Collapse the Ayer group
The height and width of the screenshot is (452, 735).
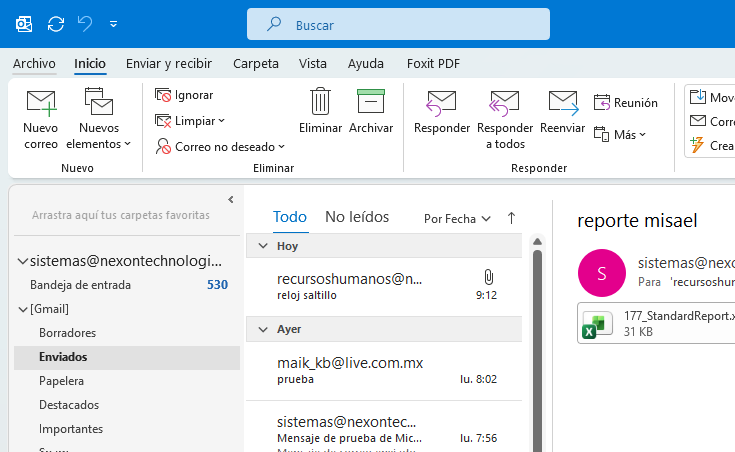pyautogui.click(x=263, y=330)
